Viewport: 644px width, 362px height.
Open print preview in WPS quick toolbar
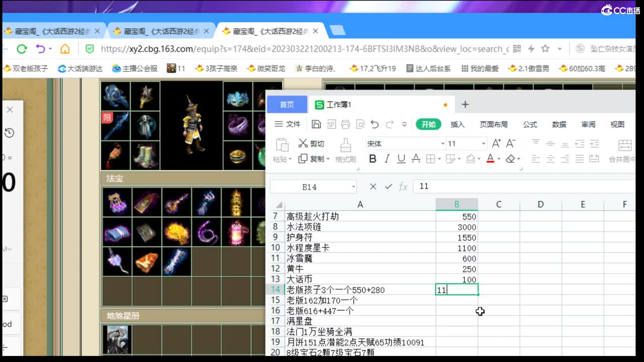click(360, 124)
